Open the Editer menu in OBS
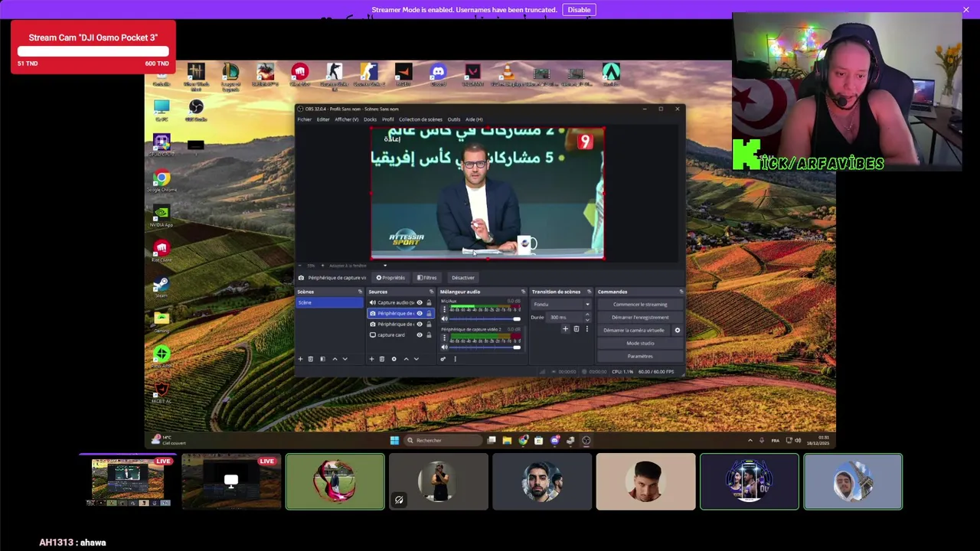This screenshot has height=551, width=980. coord(323,119)
